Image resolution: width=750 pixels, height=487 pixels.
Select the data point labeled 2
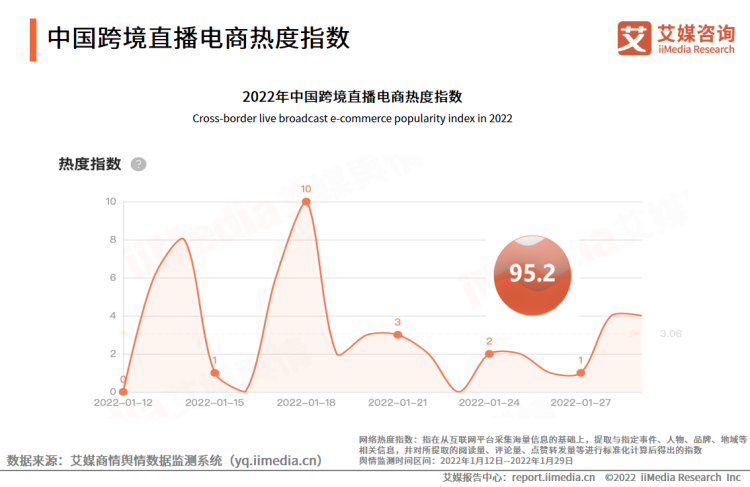click(489, 354)
